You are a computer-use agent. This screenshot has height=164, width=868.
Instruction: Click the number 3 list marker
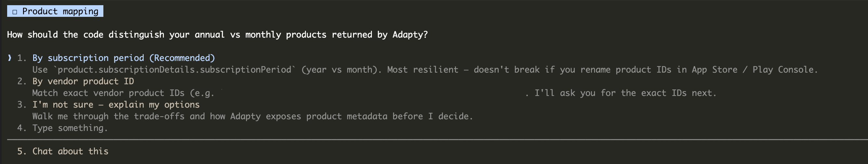[22, 104]
